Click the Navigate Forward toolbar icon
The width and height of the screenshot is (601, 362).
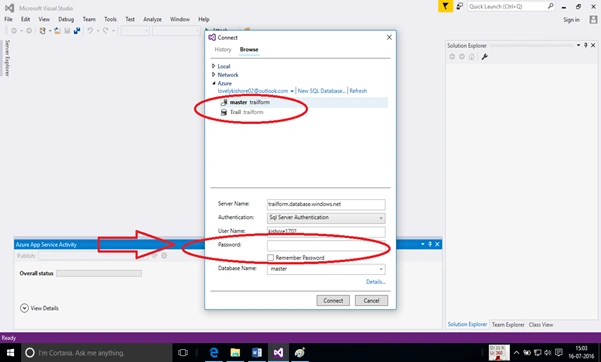[x=29, y=31]
